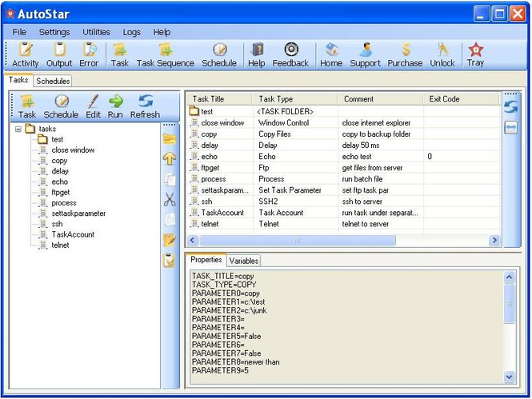Click properties pane scroll down arrow
532x399 pixels.
pyautogui.click(x=510, y=377)
